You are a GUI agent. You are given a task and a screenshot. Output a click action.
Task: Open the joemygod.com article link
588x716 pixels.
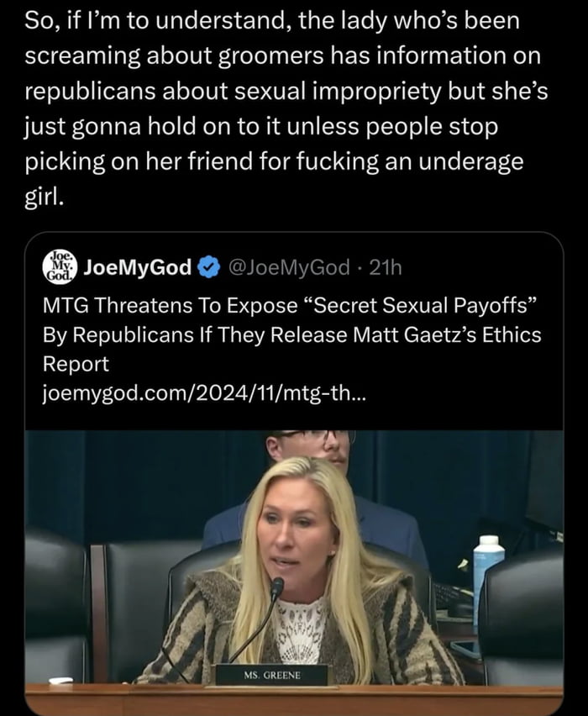[204, 394]
